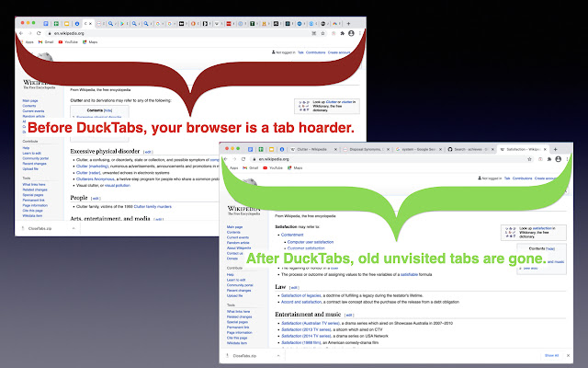The image size is (588, 368).
Task: Open Apps bookmark in front window
Action: pyautogui.click(x=233, y=167)
